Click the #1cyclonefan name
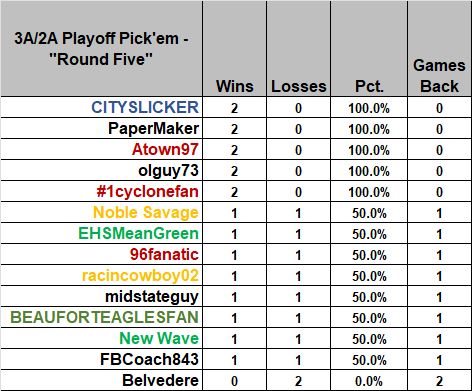 (x=148, y=192)
